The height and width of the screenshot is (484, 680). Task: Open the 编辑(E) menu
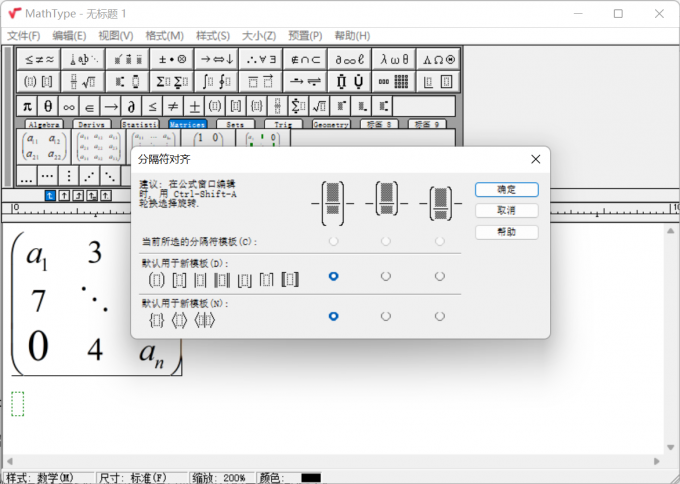[69, 36]
